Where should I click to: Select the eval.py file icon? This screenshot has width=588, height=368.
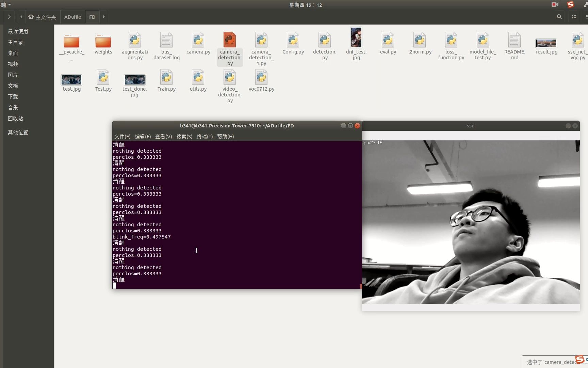tap(388, 40)
